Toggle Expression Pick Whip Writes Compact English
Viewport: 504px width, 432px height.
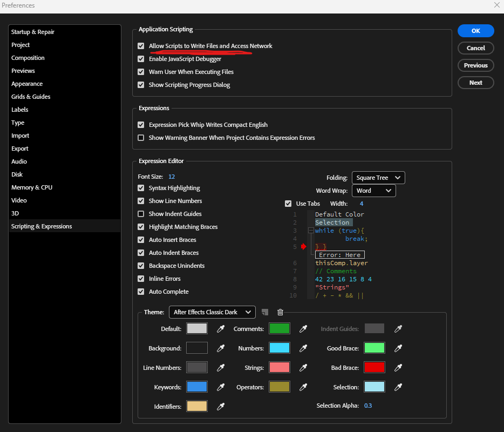(x=141, y=125)
